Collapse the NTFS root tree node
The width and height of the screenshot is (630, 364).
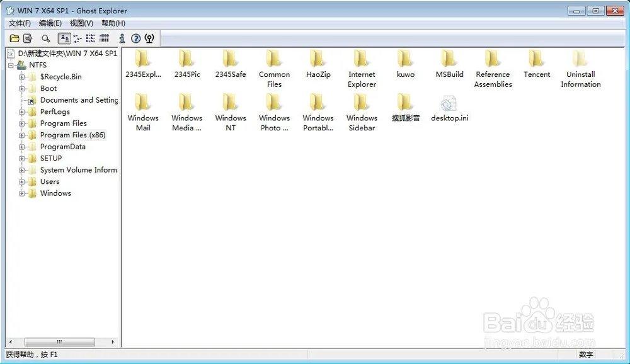11,65
